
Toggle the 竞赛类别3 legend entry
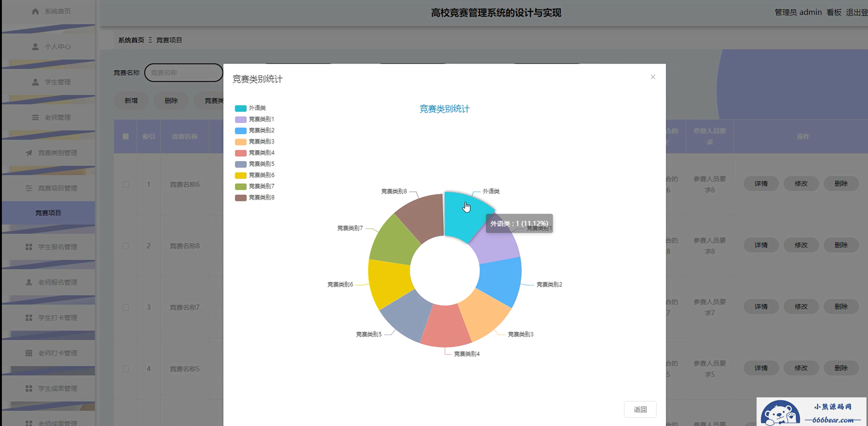pos(255,142)
